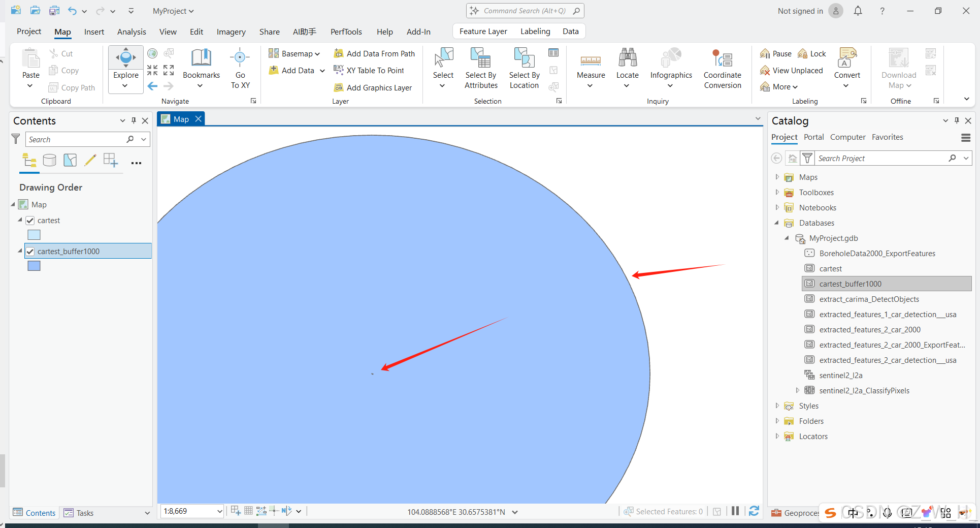980x528 pixels.
Task: Open the Geoprocessing pane tab
Action: pos(796,513)
